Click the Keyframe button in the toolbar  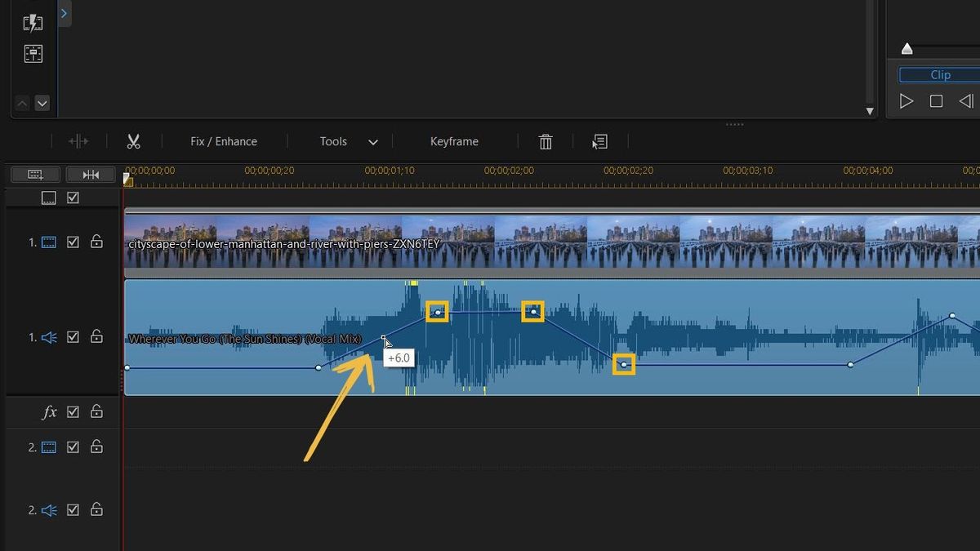point(454,140)
